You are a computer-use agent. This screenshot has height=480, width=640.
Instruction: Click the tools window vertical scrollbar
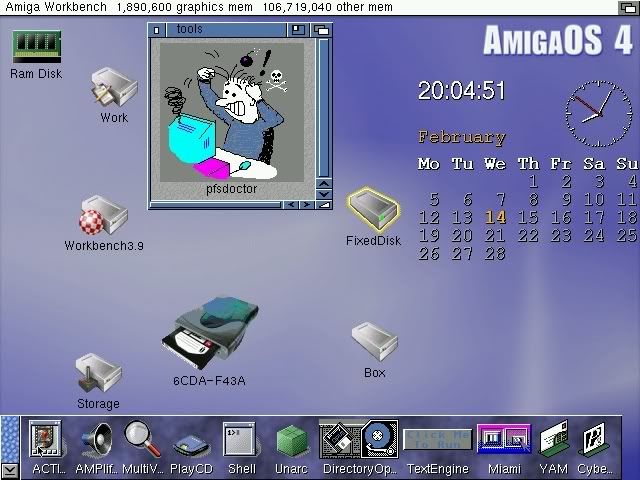coord(324,108)
